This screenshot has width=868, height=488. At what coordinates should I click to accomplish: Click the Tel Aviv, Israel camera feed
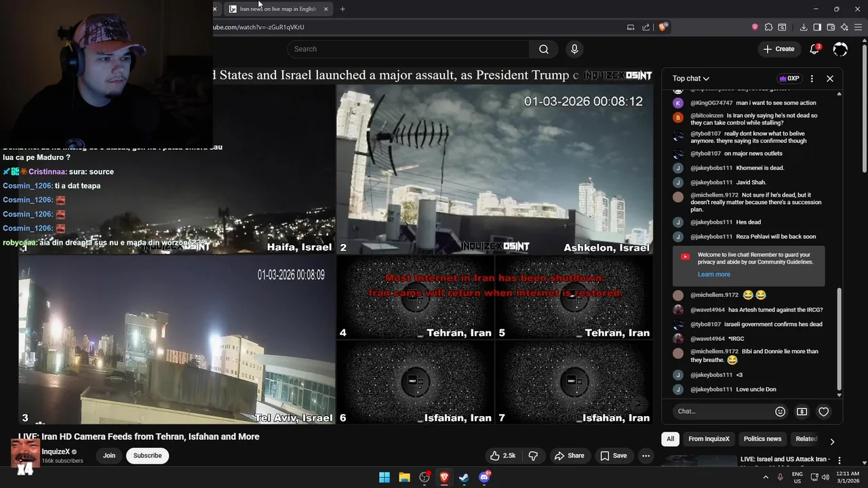click(177, 340)
